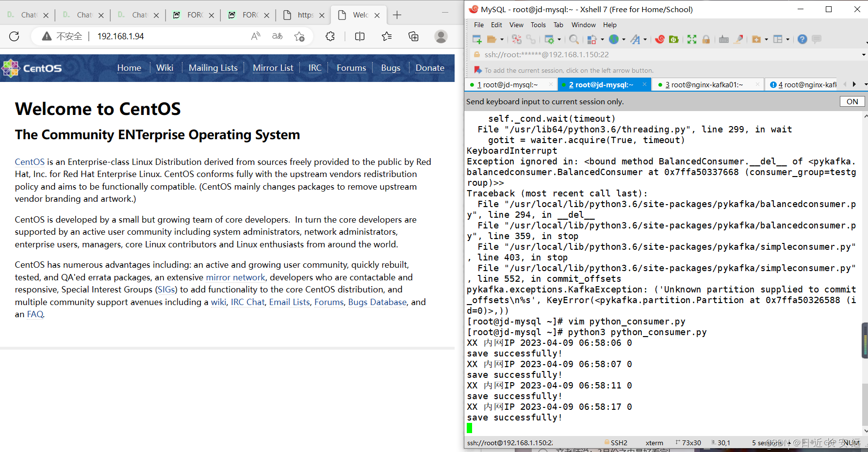Open the session tab list dropdown arrow
868x452 pixels.
[866, 84]
